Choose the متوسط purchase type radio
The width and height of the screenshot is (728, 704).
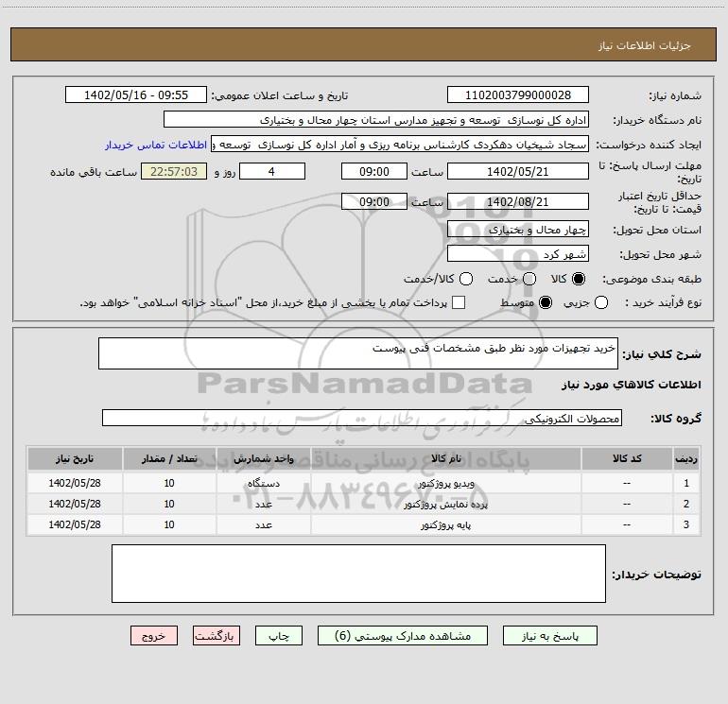[546, 303]
